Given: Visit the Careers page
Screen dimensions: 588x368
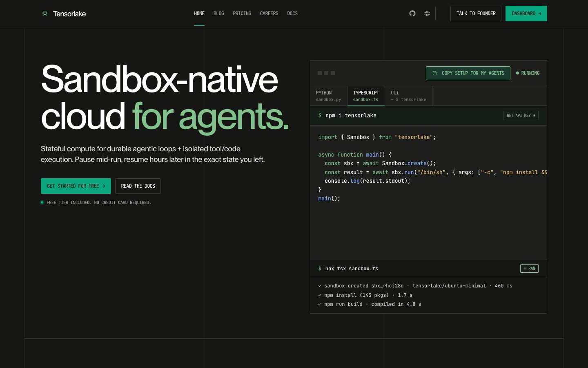Looking at the screenshot, I should coord(269,13).
